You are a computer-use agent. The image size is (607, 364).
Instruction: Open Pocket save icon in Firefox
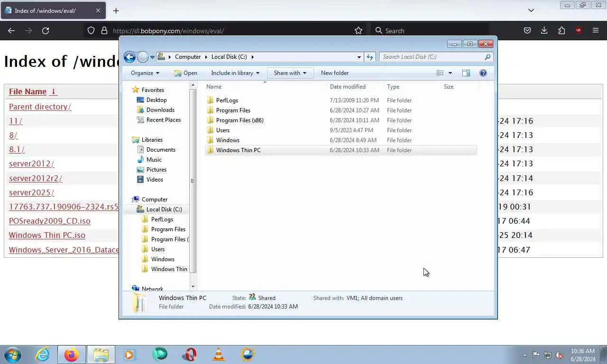click(x=527, y=30)
